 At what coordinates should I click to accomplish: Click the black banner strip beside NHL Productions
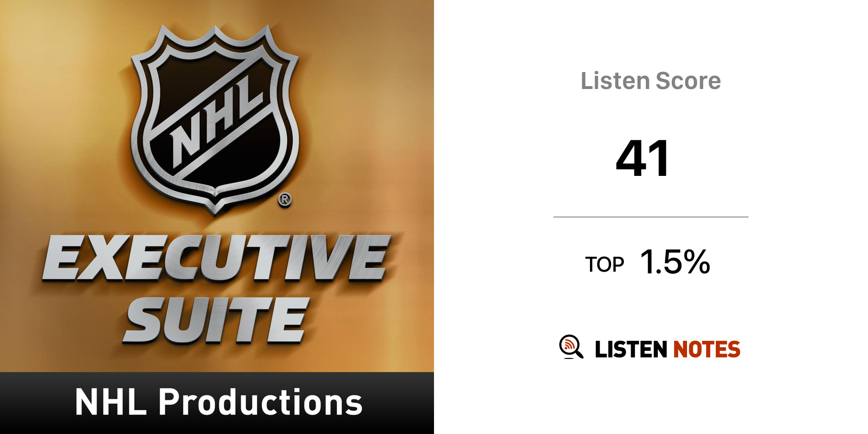click(398, 403)
